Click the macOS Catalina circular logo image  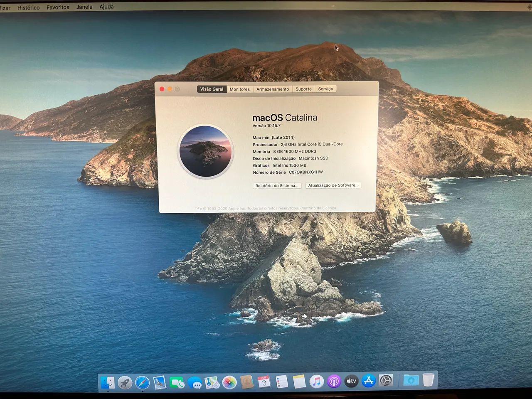pos(206,152)
